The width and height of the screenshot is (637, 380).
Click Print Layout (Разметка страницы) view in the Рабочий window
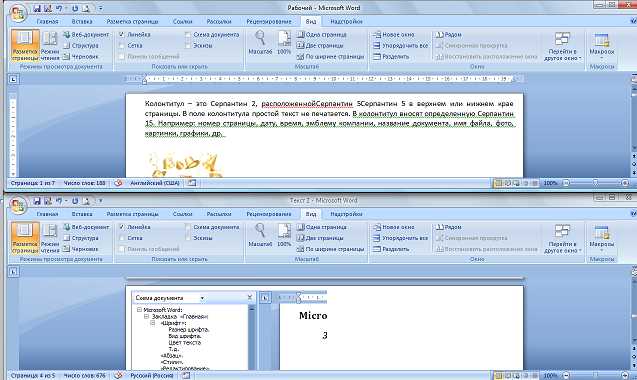coord(25,45)
